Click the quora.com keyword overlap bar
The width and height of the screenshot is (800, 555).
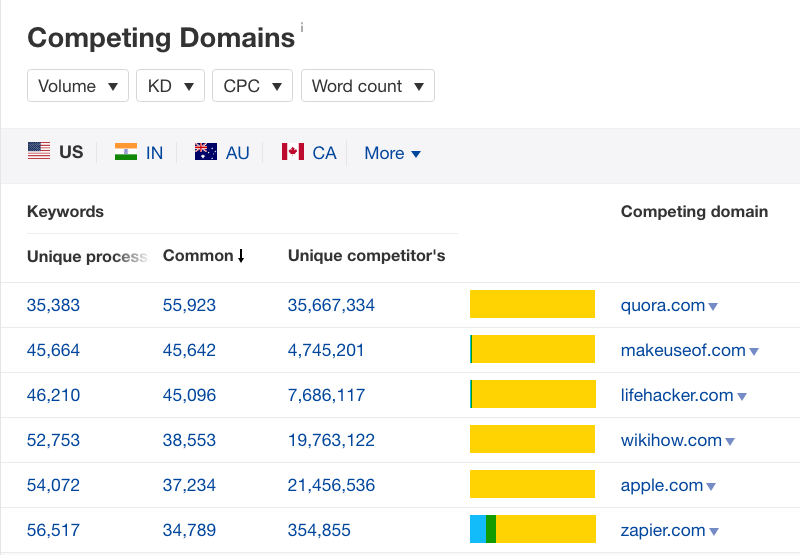[x=532, y=304]
